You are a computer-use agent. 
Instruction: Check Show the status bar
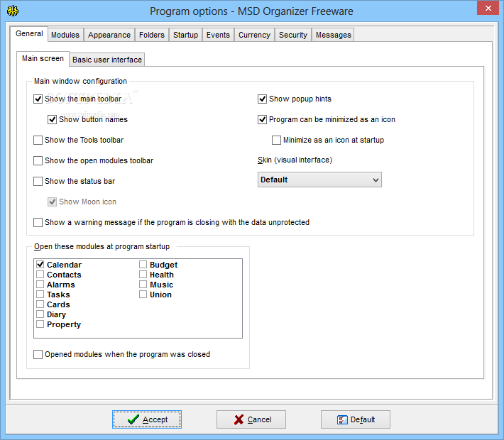tap(38, 181)
